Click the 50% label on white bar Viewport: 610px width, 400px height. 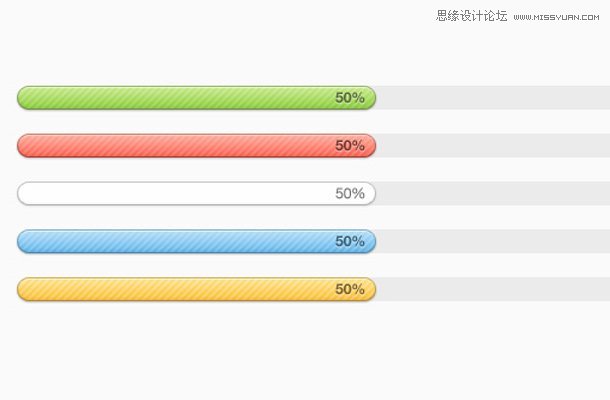(350, 193)
